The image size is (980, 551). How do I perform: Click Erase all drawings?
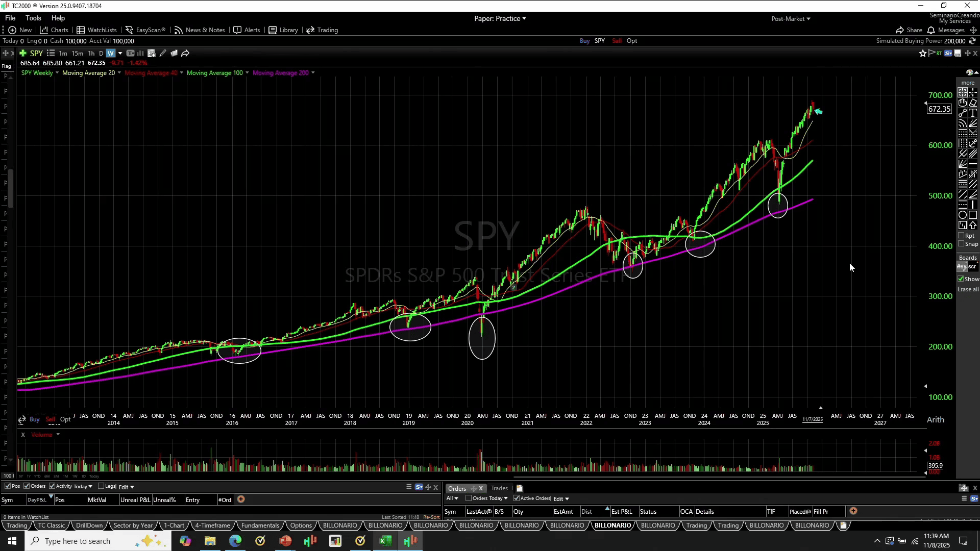(x=968, y=289)
